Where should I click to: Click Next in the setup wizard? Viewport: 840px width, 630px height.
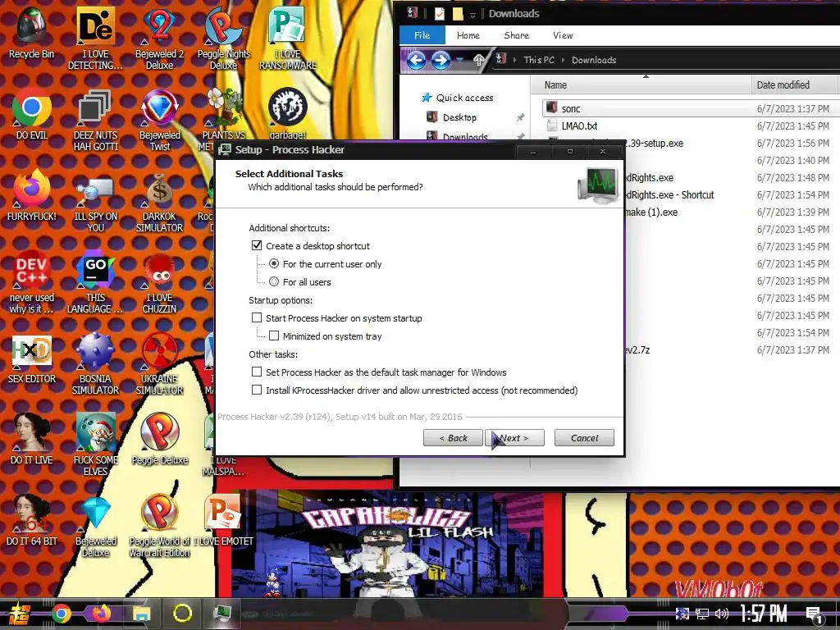point(514,438)
